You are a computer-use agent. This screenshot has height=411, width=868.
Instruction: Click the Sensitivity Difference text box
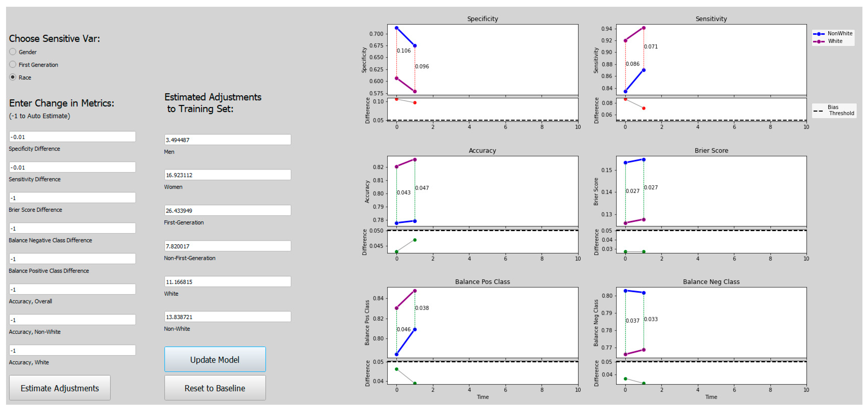pyautogui.click(x=72, y=167)
